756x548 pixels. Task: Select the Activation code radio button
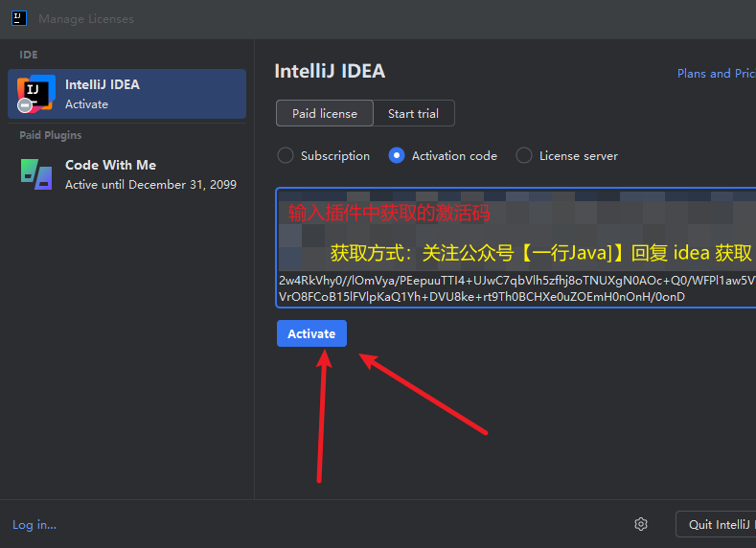(x=397, y=155)
